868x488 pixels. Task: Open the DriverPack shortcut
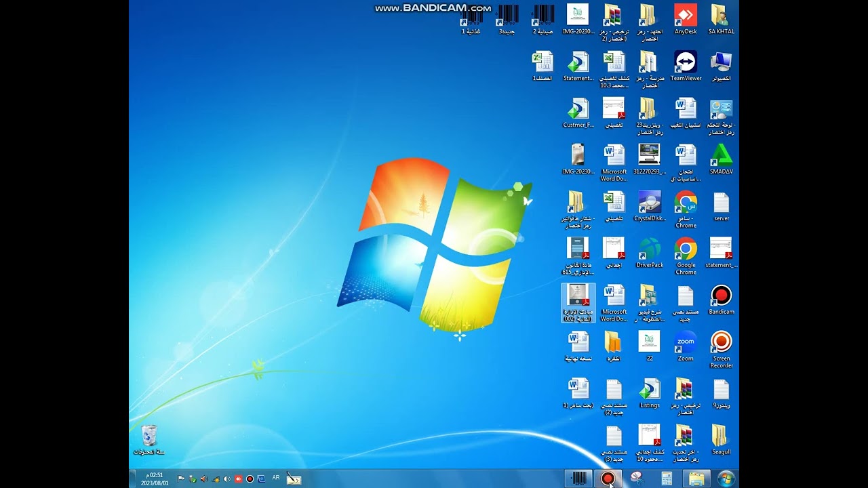(x=650, y=253)
